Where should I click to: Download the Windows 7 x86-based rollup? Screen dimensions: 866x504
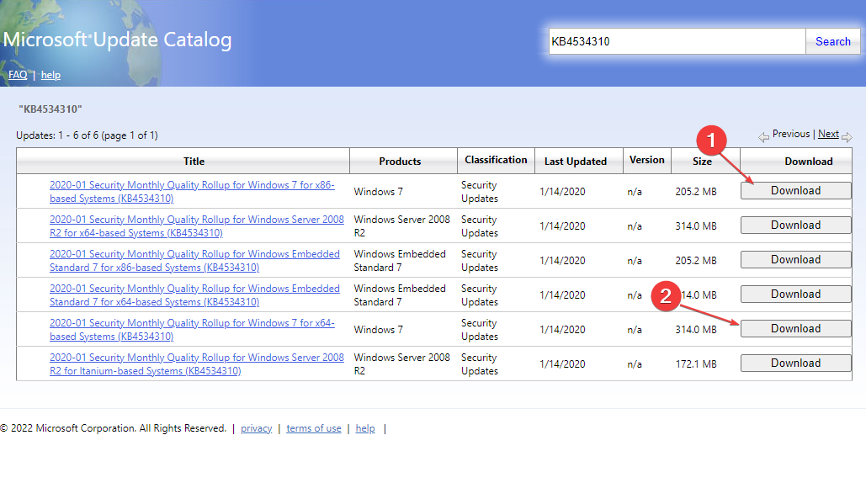[x=796, y=190]
